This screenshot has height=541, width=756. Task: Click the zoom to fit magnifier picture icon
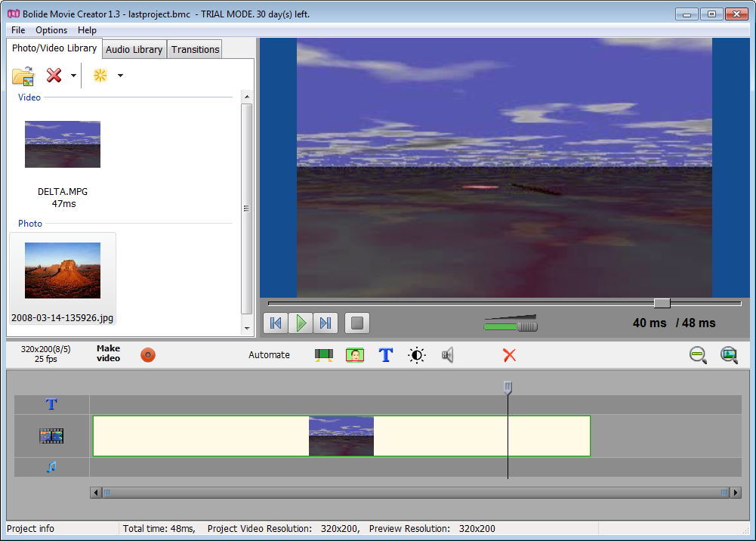click(x=729, y=355)
